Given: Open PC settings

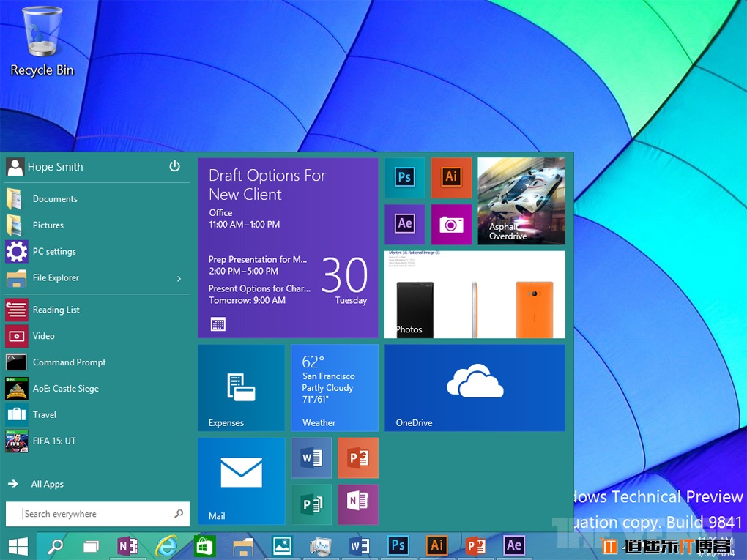Looking at the screenshot, I should [97, 251].
